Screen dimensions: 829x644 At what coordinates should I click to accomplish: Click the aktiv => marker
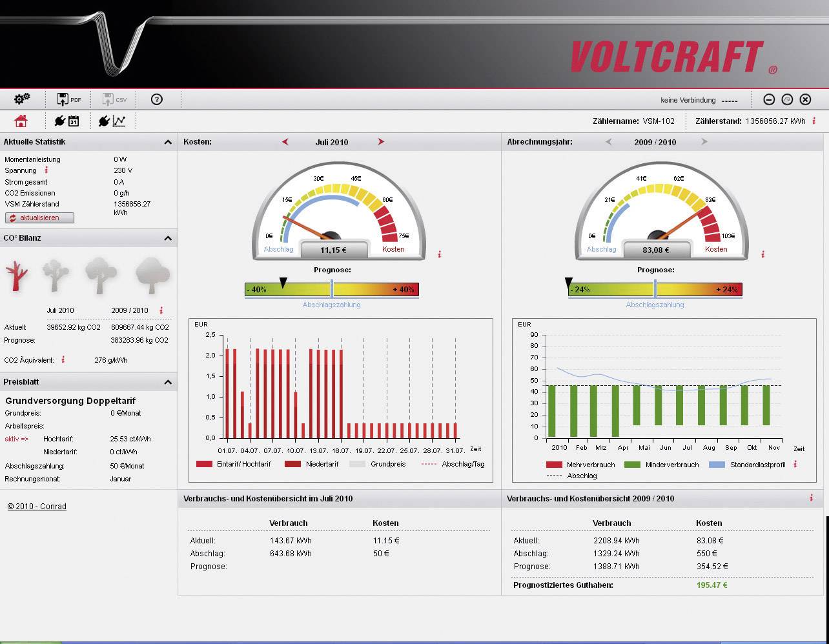pos(17,439)
